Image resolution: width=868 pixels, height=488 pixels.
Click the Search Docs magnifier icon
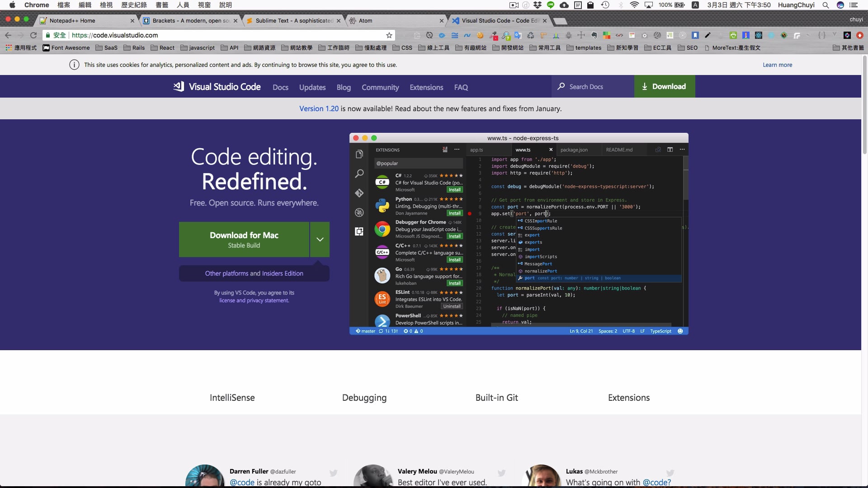point(561,86)
